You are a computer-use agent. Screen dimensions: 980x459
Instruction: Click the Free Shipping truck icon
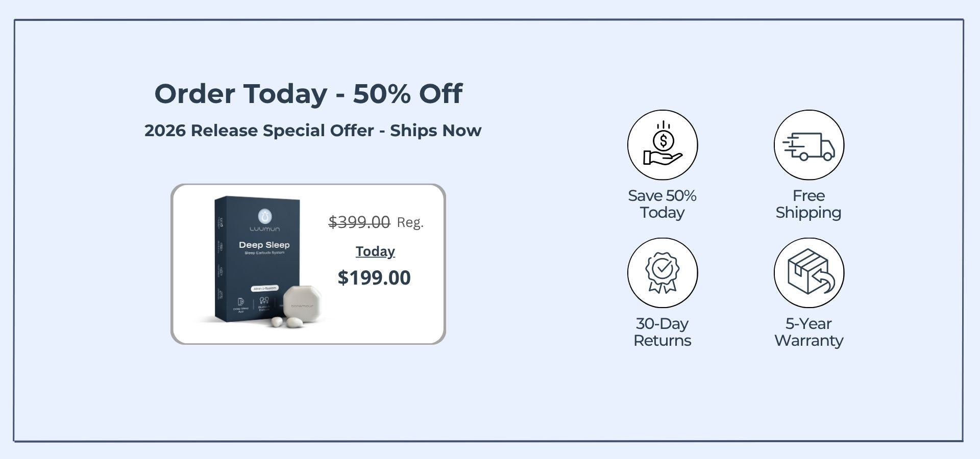click(809, 145)
